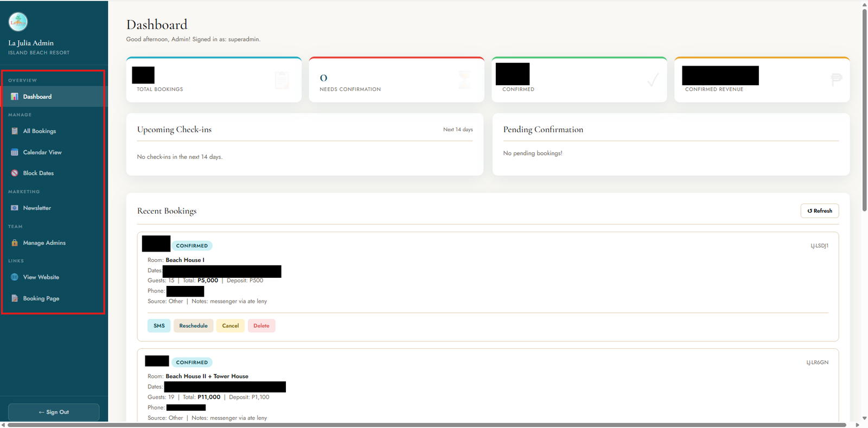Refresh the Recent Bookings list

tap(820, 211)
